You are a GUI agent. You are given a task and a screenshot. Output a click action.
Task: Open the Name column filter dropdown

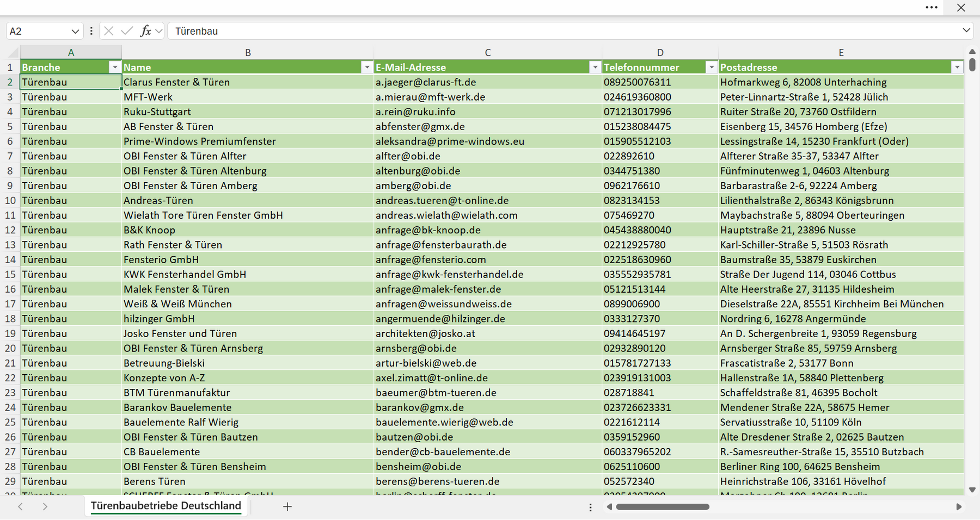[367, 67]
